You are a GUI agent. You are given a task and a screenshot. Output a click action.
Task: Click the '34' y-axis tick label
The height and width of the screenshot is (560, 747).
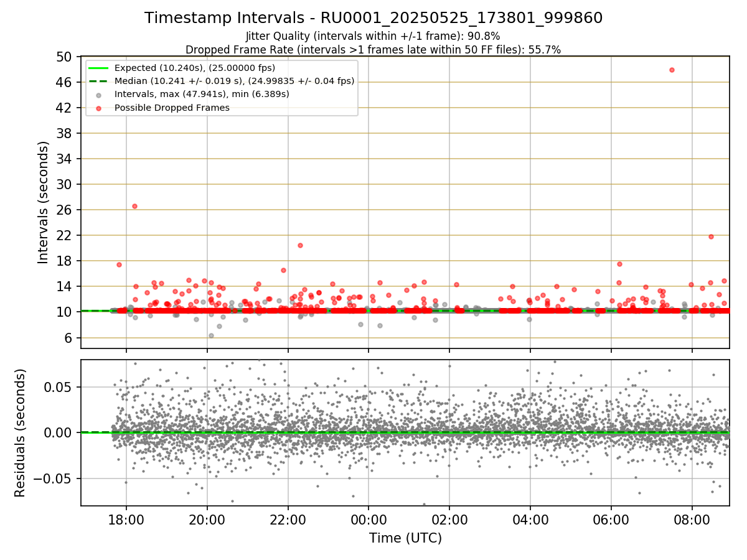tap(64, 159)
